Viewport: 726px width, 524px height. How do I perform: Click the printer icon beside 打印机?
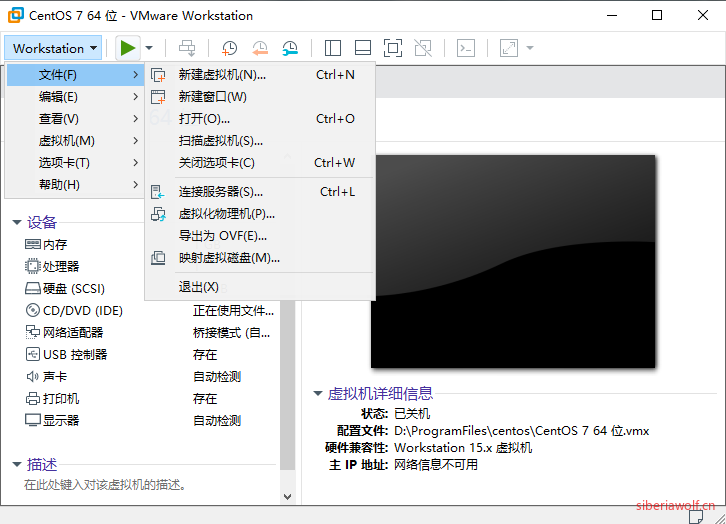click(x=32, y=399)
